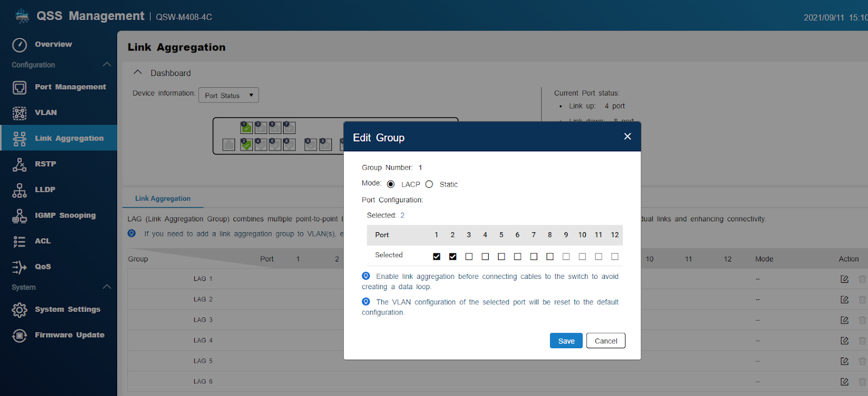Viewport: 868px width, 396px height.
Task: Click the edit icon for LAG 1
Action: [x=844, y=279]
